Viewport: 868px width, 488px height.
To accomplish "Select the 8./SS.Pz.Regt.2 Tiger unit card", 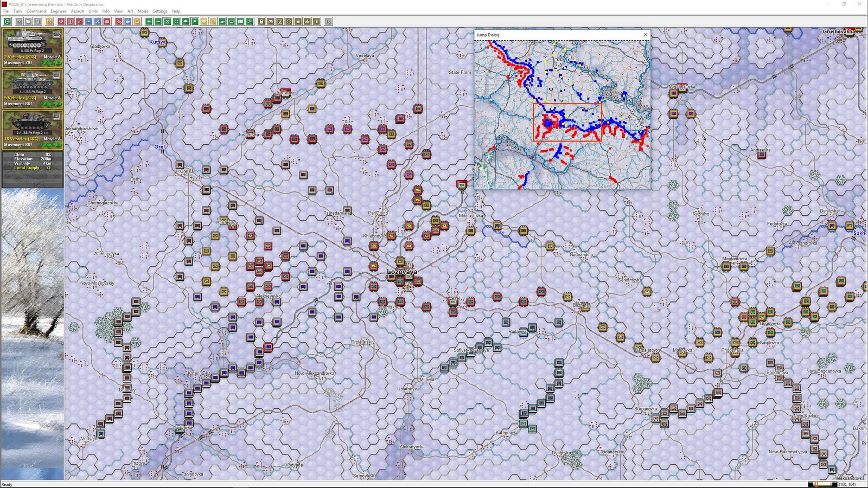I will pyautogui.click(x=33, y=48).
